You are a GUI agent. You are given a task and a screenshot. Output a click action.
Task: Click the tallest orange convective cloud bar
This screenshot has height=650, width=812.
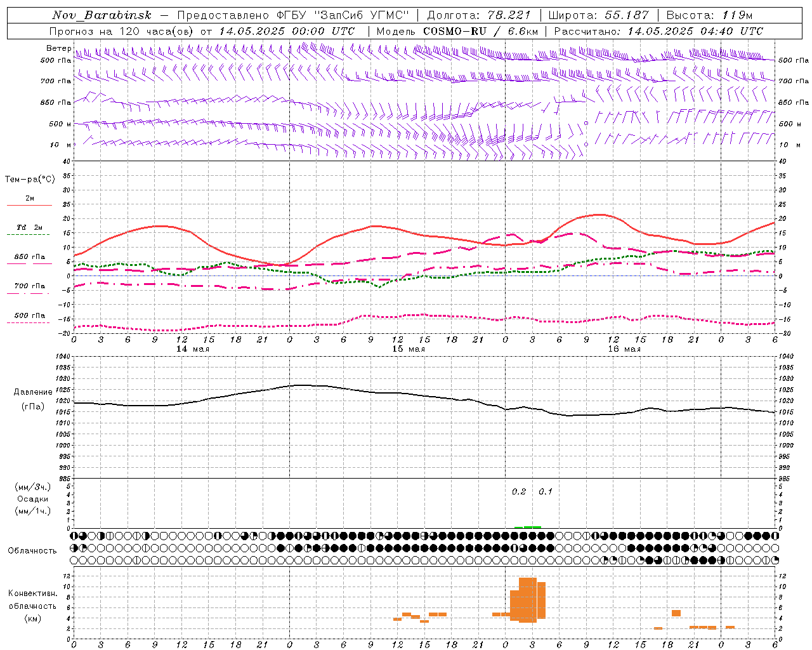coord(528,600)
